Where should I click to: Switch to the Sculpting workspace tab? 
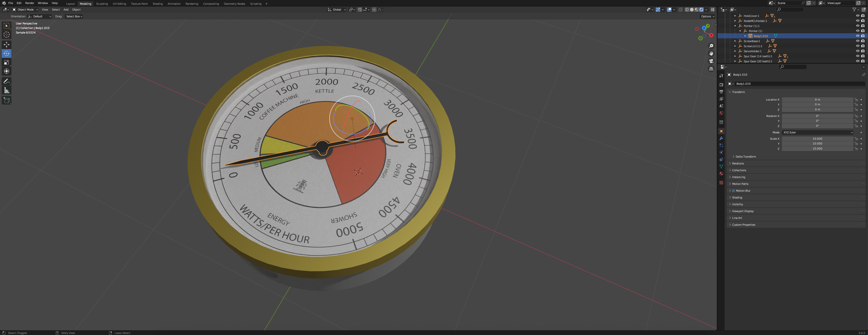pos(102,4)
